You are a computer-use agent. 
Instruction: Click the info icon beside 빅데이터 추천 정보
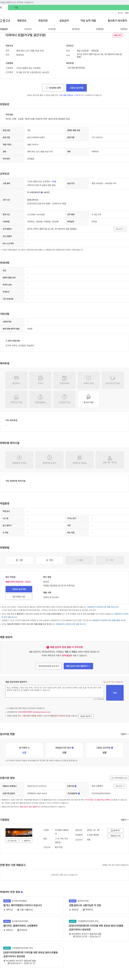coord(22,892)
